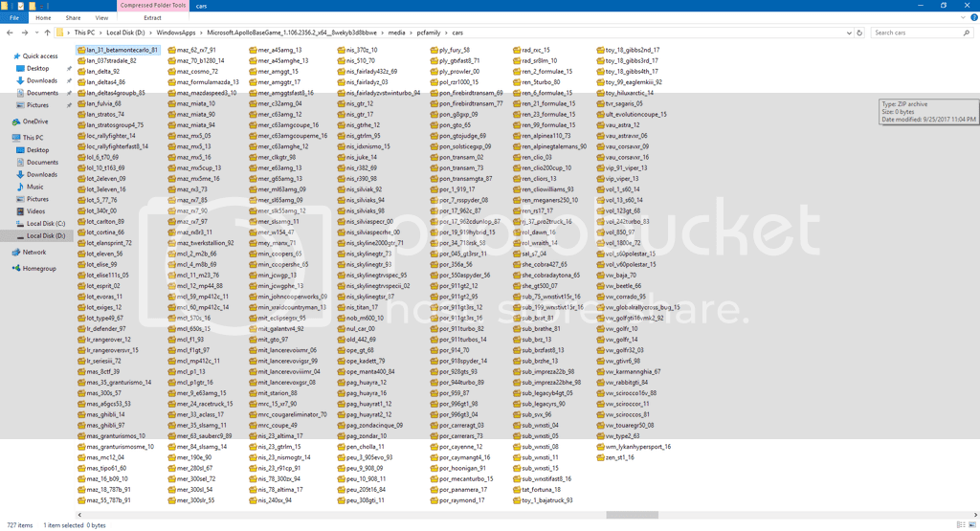Open the address bar history dropdown
The width and height of the screenshot is (980, 531).
pos(849,33)
